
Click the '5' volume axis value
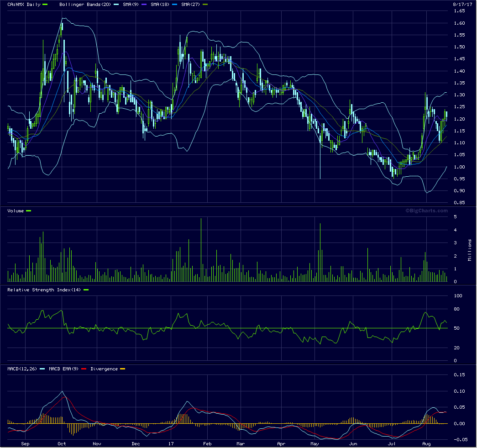[x=456, y=217]
